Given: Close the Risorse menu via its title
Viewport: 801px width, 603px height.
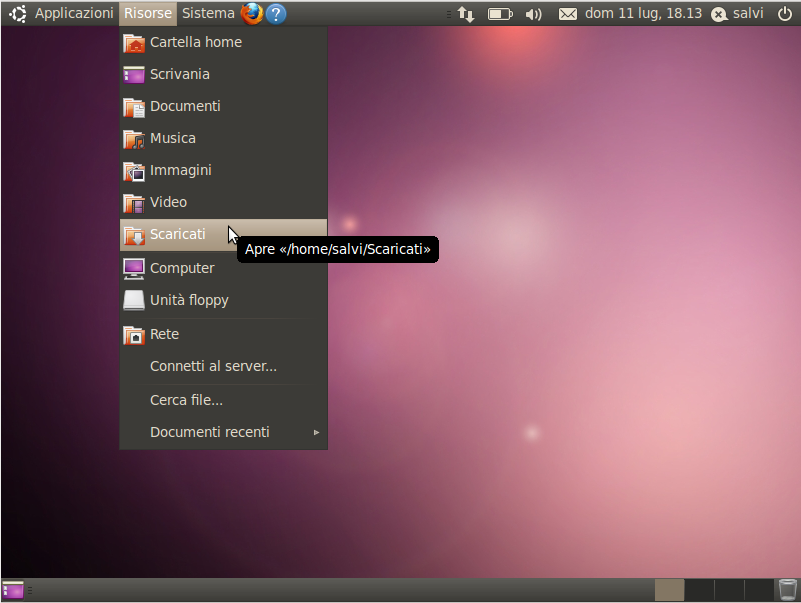Looking at the screenshot, I should pyautogui.click(x=148, y=13).
